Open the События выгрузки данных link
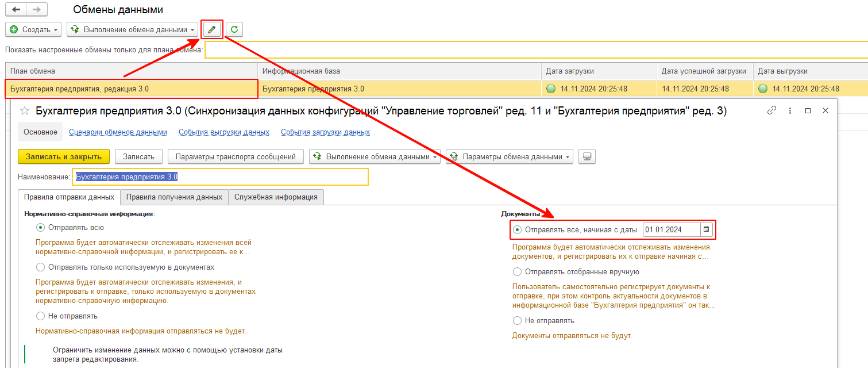The image size is (868, 368). (x=224, y=132)
